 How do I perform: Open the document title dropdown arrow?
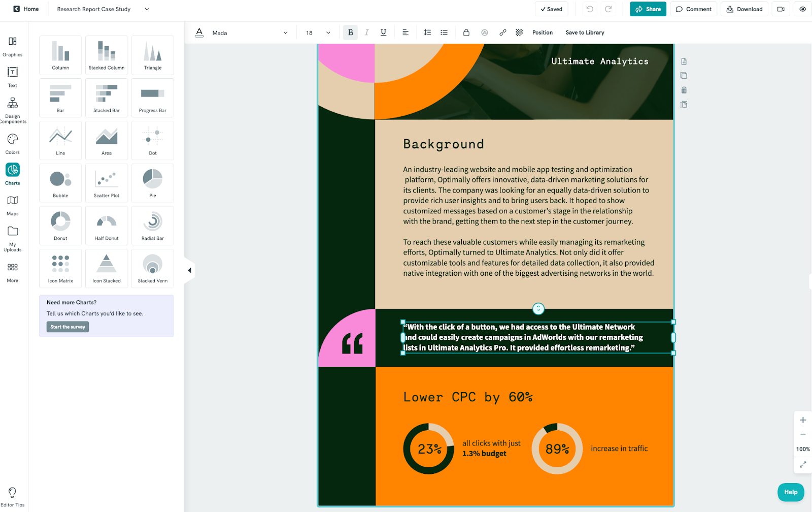[147, 9]
